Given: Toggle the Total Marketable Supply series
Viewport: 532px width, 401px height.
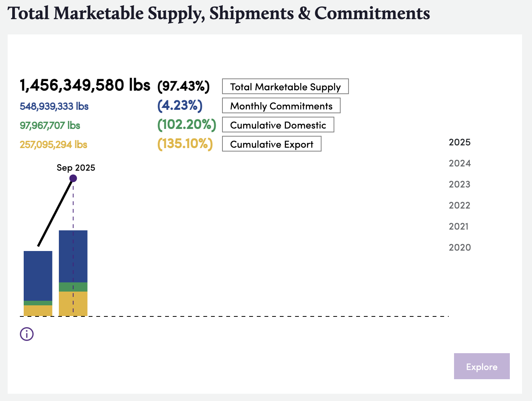Looking at the screenshot, I should (x=285, y=86).
